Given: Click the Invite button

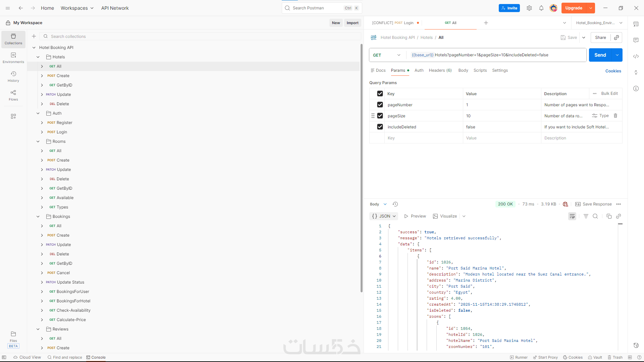Looking at the screenshot, I should click(x=509, y=8).
